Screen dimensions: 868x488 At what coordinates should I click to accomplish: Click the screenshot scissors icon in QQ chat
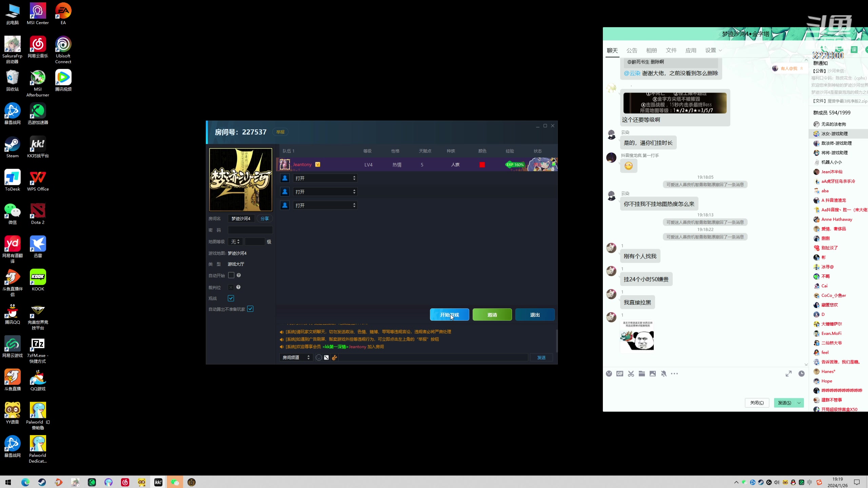631,373
